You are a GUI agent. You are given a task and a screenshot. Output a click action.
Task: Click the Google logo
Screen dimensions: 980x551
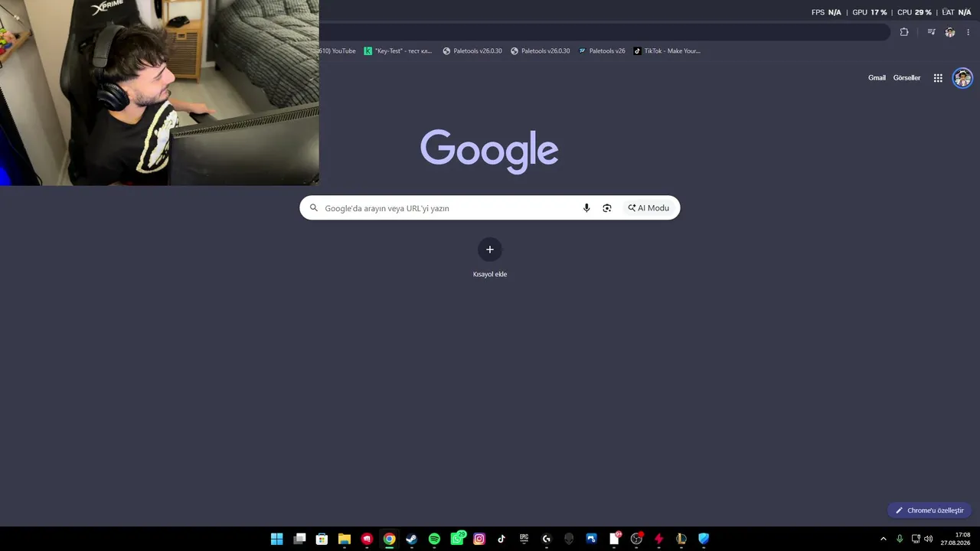pyautogui.click(x=489, y=151)
